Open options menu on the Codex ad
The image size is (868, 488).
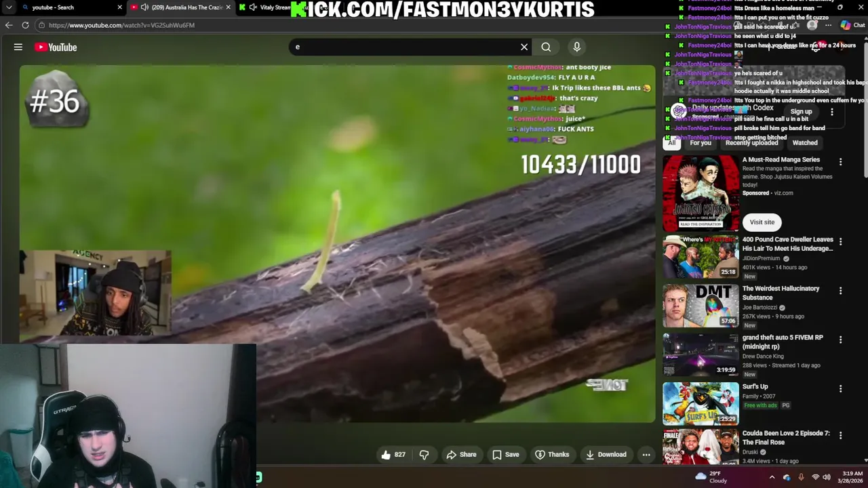pos(832,112)
